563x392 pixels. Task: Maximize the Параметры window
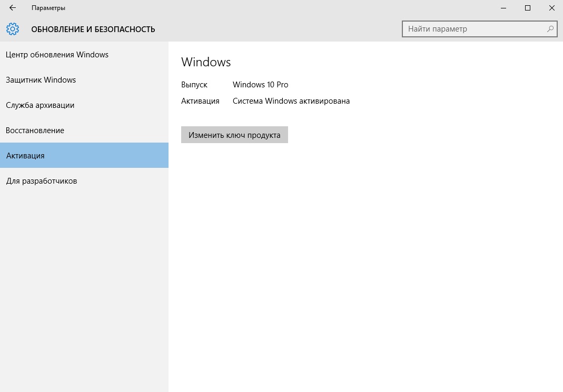(528, 8)
